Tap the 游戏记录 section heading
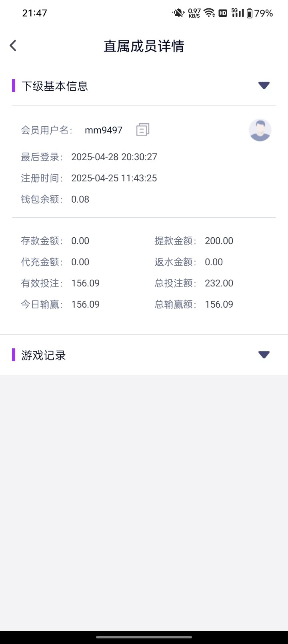The width and height of the screenshot is (288, 644). 44,355
